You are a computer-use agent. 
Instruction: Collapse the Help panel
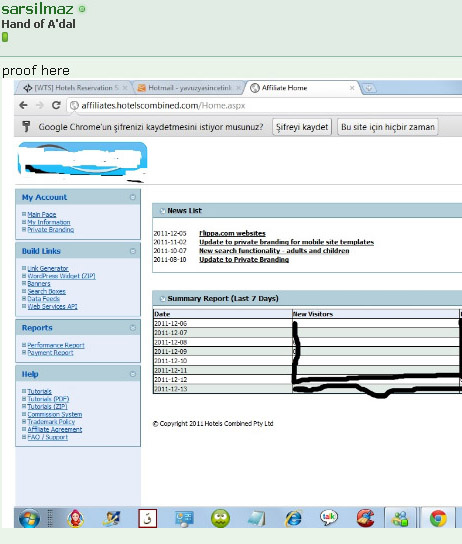132,374
